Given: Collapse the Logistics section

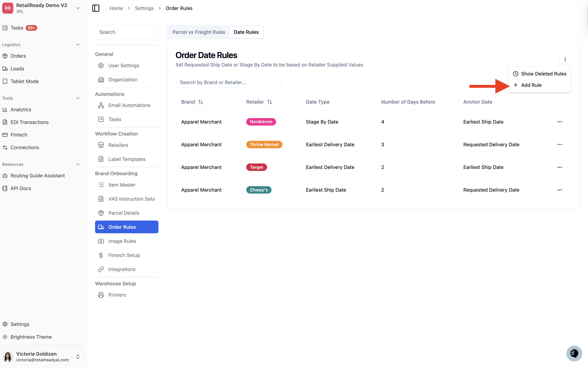Looking at the screenshot, I should pyautogui.click(x=78, y=45).
